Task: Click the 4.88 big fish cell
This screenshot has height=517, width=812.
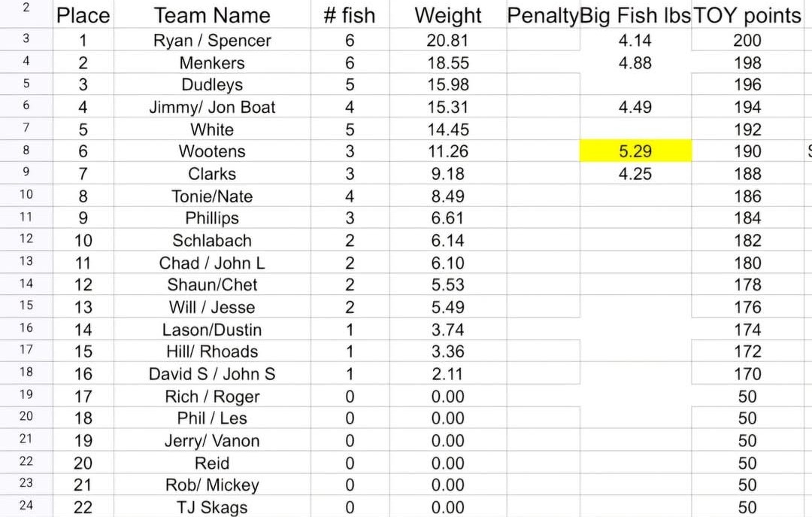Action: pyautogui.click(x=635, y=63)
